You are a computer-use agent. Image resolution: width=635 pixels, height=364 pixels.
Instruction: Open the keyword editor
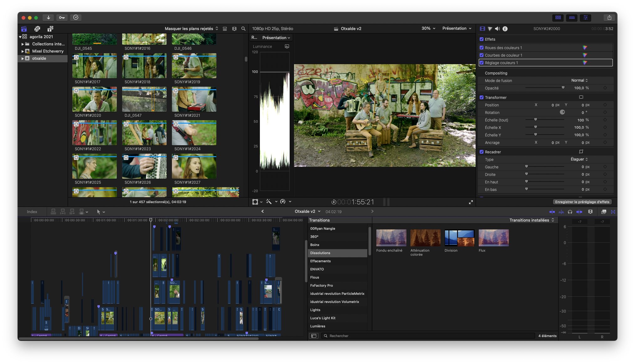click(x=62, y=18)
